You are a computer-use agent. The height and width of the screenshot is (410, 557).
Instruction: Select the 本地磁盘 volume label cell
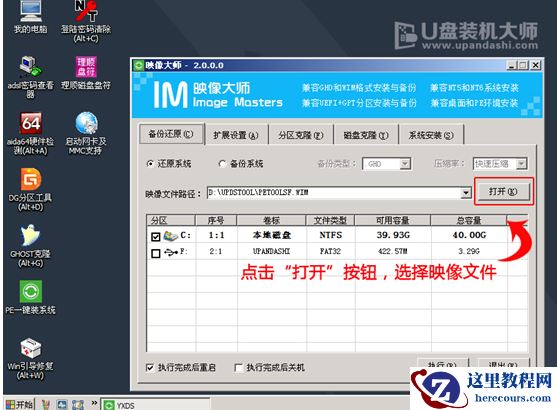point(272,235)
